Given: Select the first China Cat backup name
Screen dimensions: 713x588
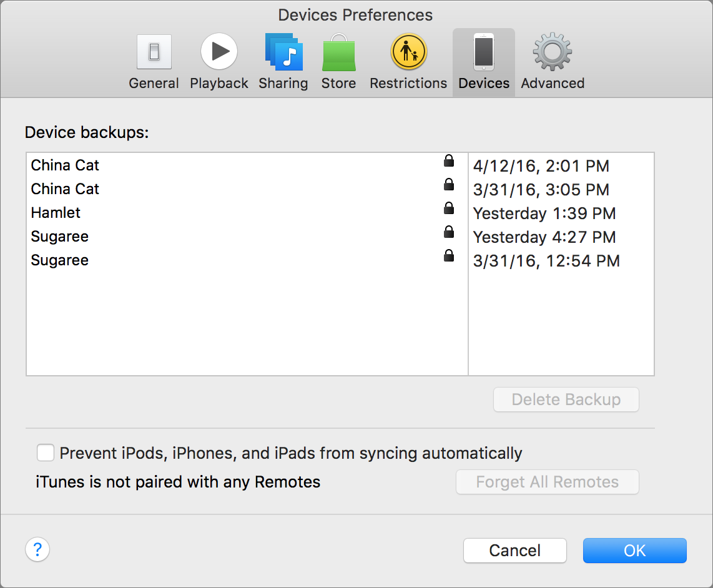Looking at the screenshot, I should tap(65, 165).
